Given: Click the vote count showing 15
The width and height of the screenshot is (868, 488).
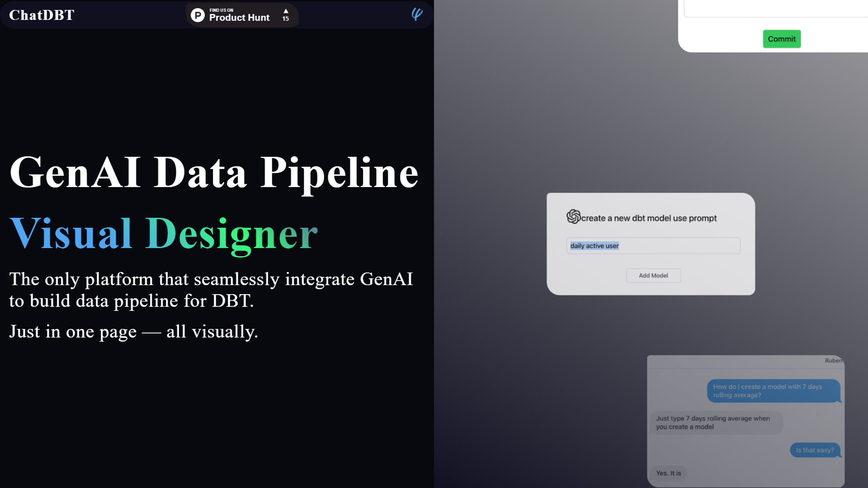Looking at the screenshot, I should tap(285, 19).
